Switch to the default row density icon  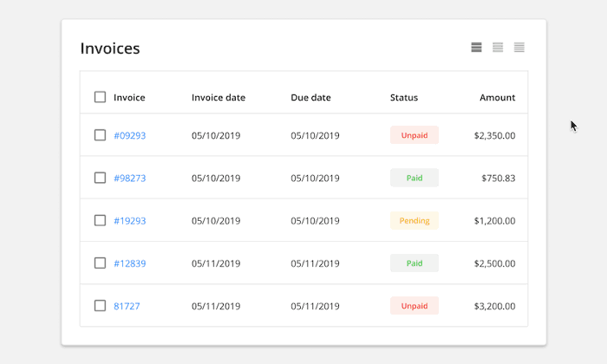[476, 48]
